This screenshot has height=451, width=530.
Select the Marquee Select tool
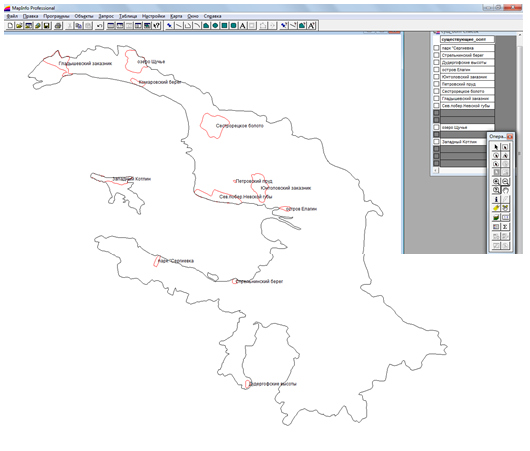click(505, 147)
